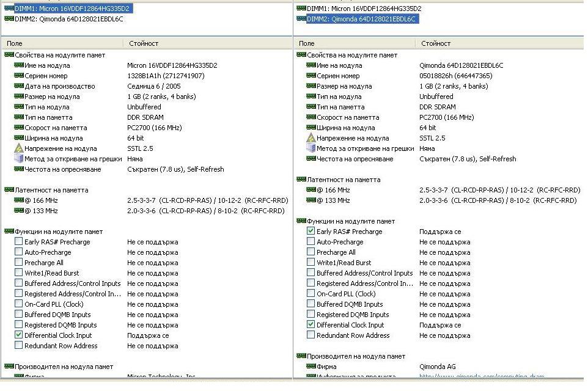Select '@ 166 MHz' latency row in Qimonda pane
The height and width of the screenshot is (391, 588).
click(443, 190)
